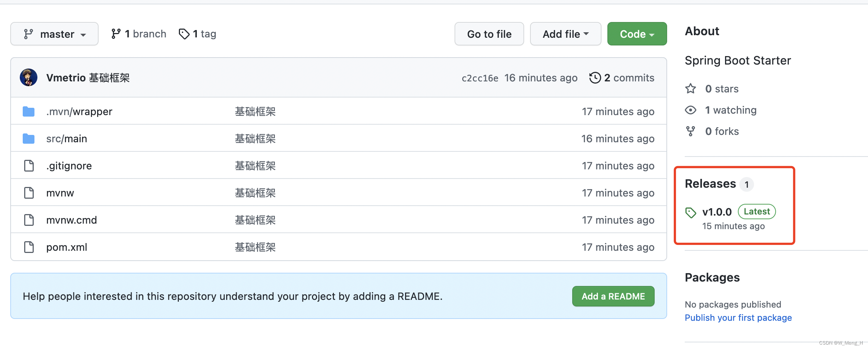The height and width of the screenshot is (349, 868).
Task: Click the branch icon beside 1 branch
Action: click(117, 33)
